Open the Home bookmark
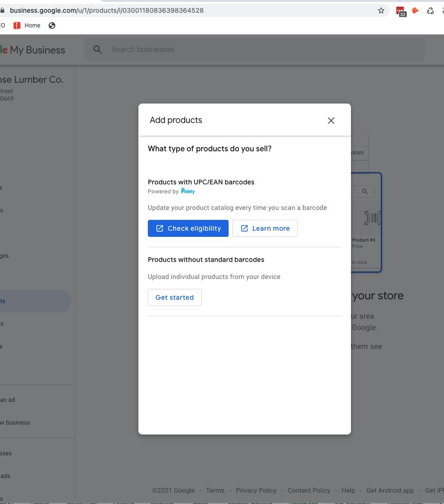The height and width of the screenshot is (504, 444). coord(27,26)
